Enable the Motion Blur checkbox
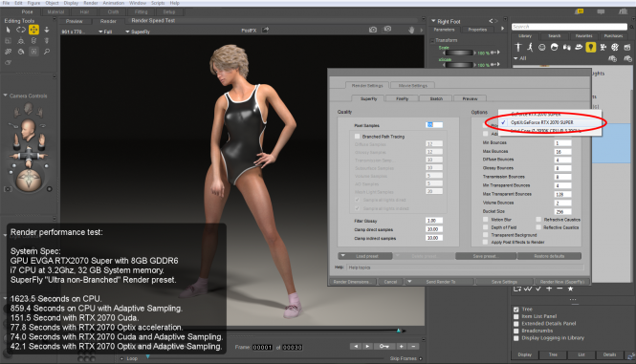 coord(486,220)
